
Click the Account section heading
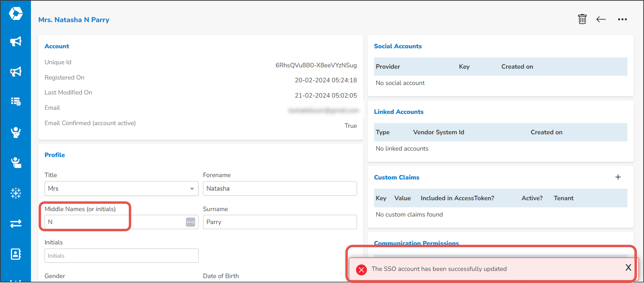pos(57,46)
